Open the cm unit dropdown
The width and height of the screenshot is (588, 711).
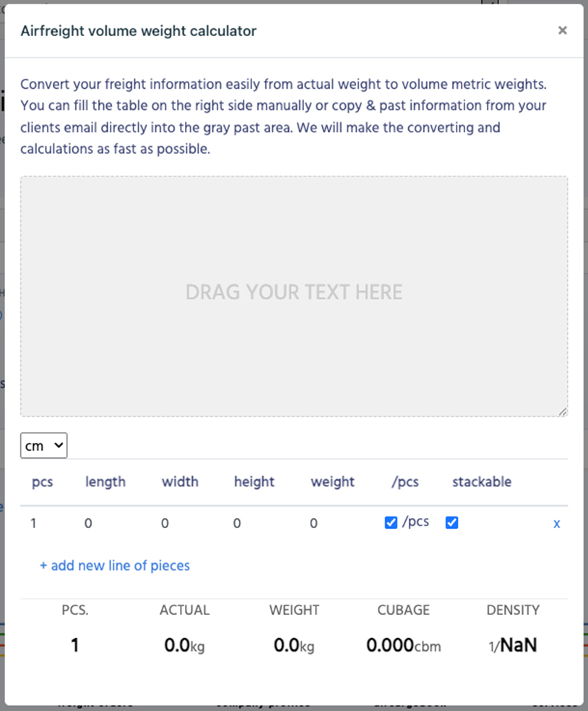pos(44,446)
